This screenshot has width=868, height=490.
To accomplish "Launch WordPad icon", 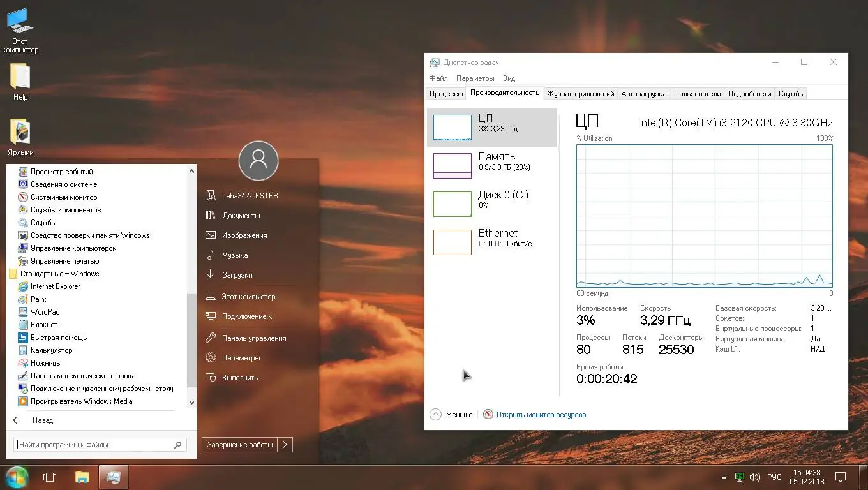I will (x=24, y=312).
